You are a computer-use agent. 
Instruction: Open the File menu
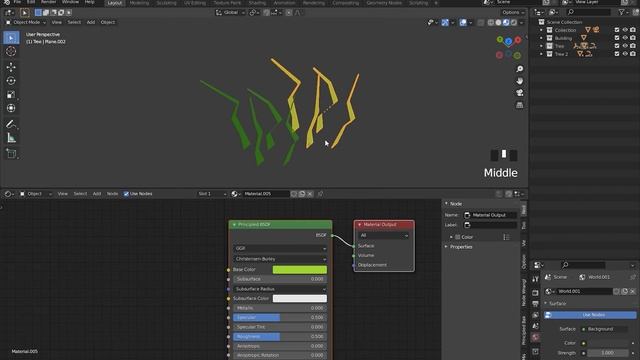tap(17, 2)
